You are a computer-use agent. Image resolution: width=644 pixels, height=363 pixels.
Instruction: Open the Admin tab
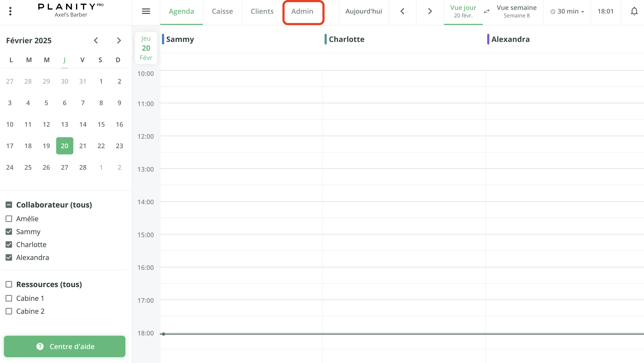click(302, 11)
